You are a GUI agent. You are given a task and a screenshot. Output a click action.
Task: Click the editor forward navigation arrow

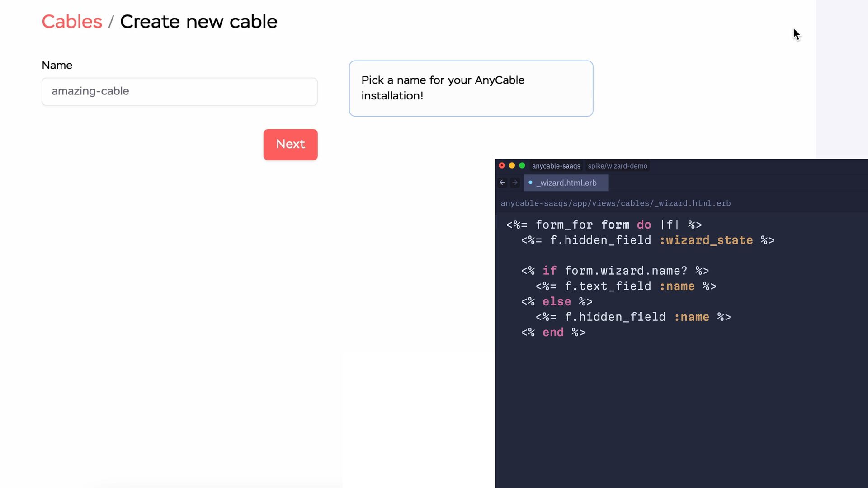(514, 183)
